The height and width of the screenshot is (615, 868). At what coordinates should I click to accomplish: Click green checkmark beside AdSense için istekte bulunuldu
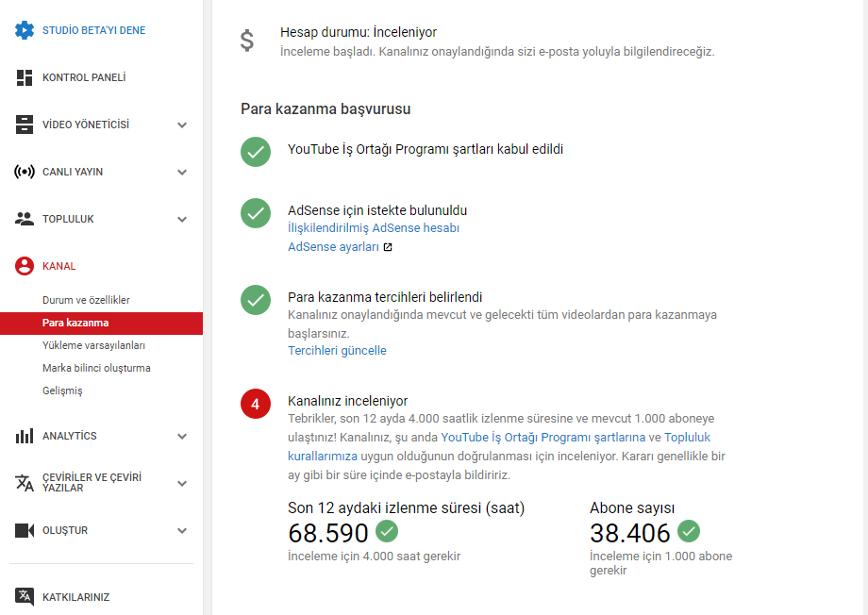256,213
